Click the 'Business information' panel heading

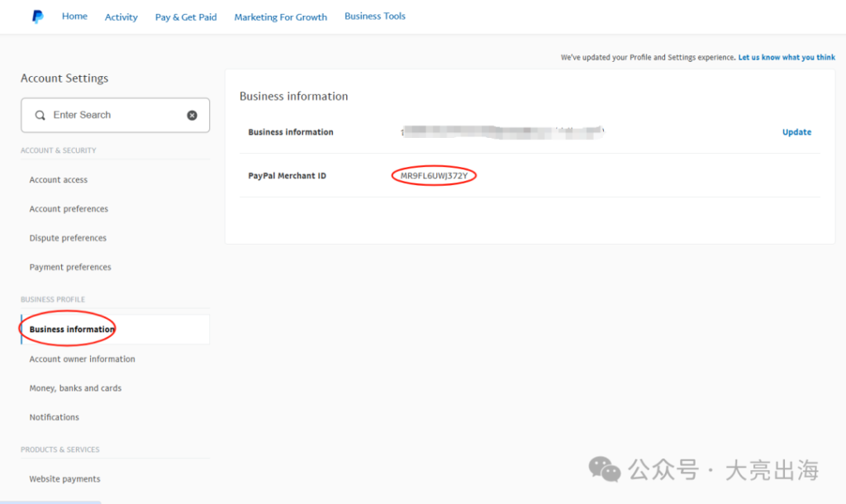[x=293, y=96]
